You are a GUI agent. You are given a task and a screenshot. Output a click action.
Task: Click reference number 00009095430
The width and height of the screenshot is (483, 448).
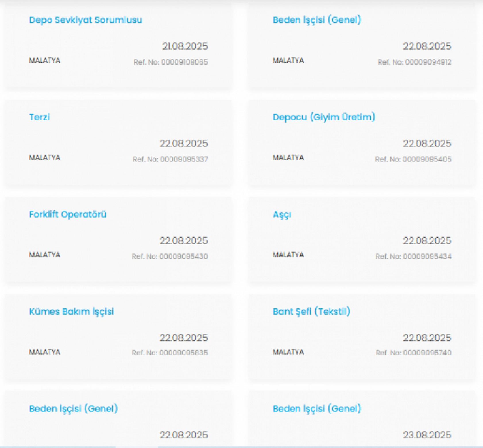[170, 256]
